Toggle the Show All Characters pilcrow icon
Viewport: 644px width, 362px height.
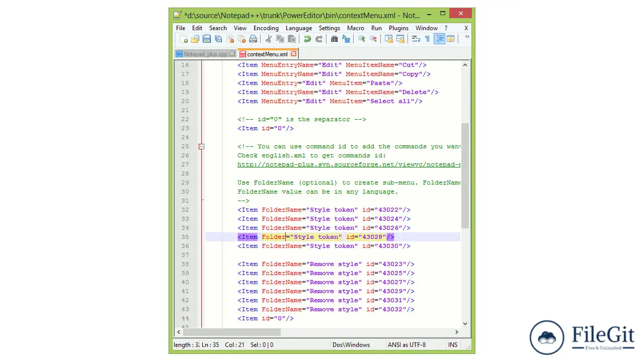(427, 39)
